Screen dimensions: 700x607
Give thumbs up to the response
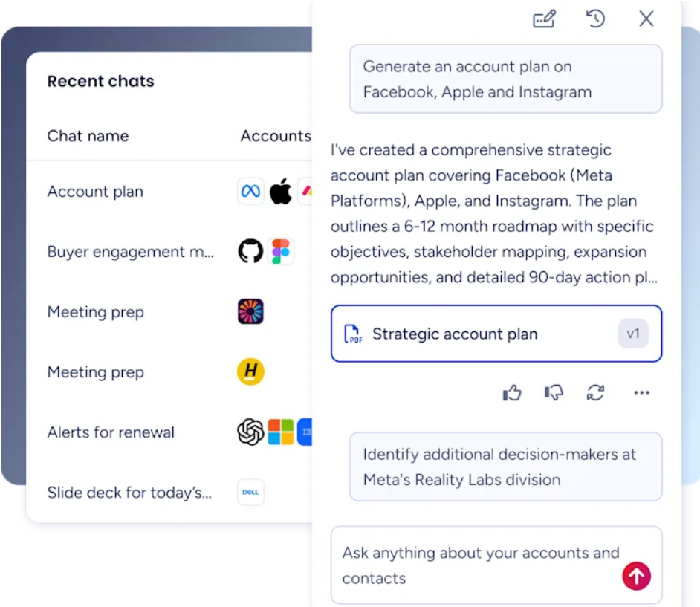[x=511, y=393]
